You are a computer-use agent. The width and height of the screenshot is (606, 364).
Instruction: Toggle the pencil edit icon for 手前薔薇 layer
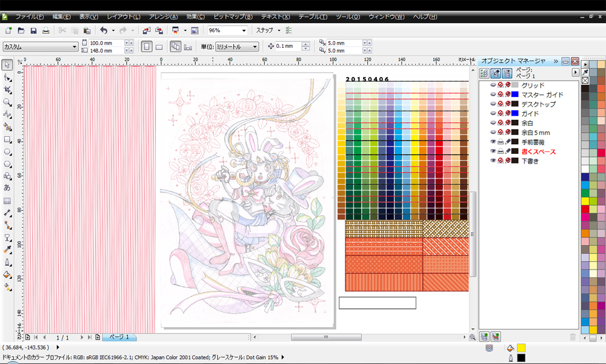(508, 142)
